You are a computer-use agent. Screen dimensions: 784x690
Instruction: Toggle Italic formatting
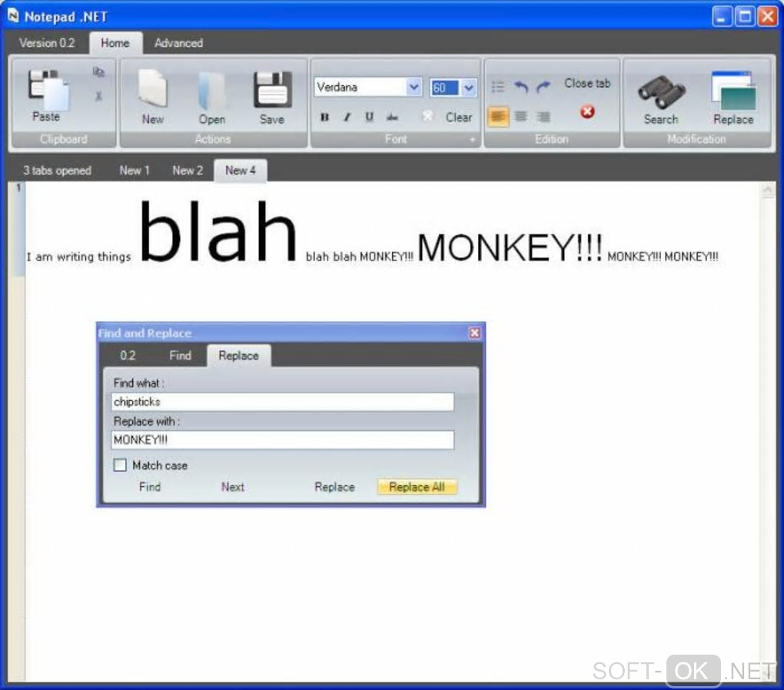[x=347, y=117]
